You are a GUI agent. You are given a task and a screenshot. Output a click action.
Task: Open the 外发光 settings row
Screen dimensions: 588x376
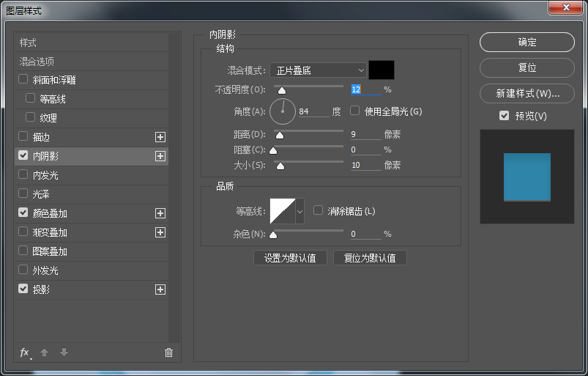92,270
